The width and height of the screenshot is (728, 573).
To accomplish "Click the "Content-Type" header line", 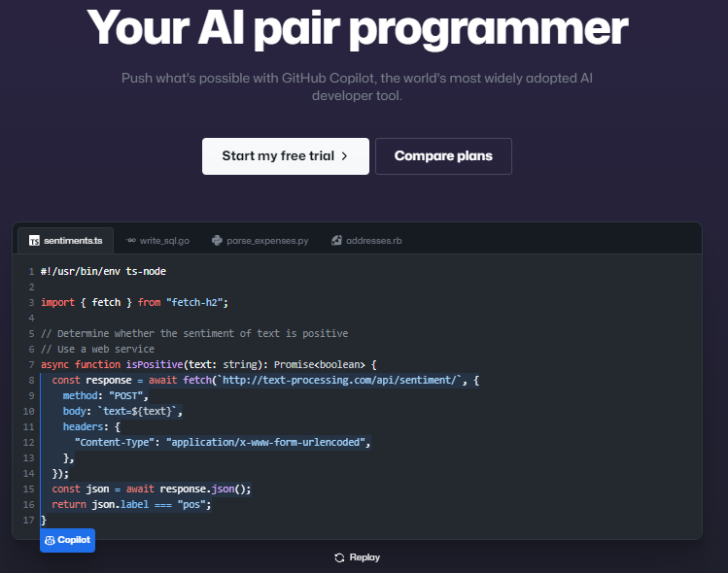I will (223, 442).
